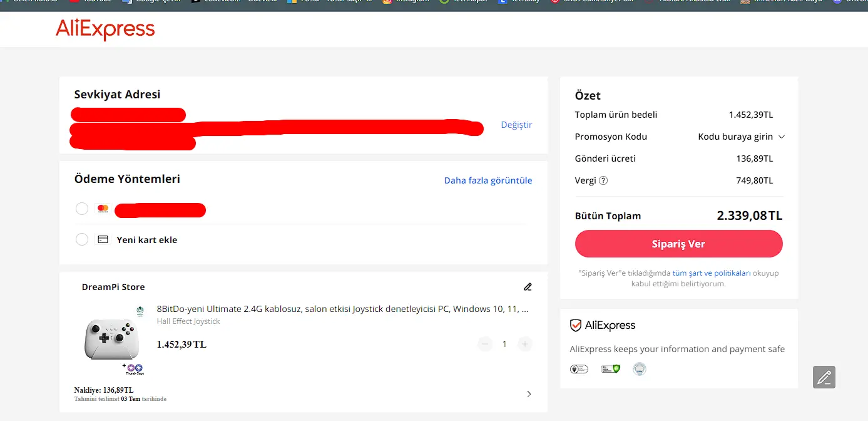Image resolution: width=868 pixels, height=421 pixels.
Task: Click the small store badge above the controller
Action: tap(140, 311)
